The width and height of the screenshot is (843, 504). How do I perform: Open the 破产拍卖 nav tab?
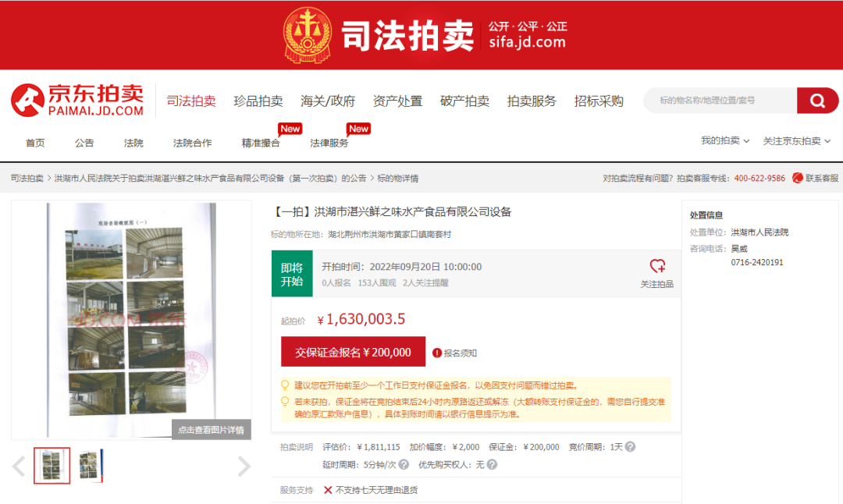click(x=464, y=101)
